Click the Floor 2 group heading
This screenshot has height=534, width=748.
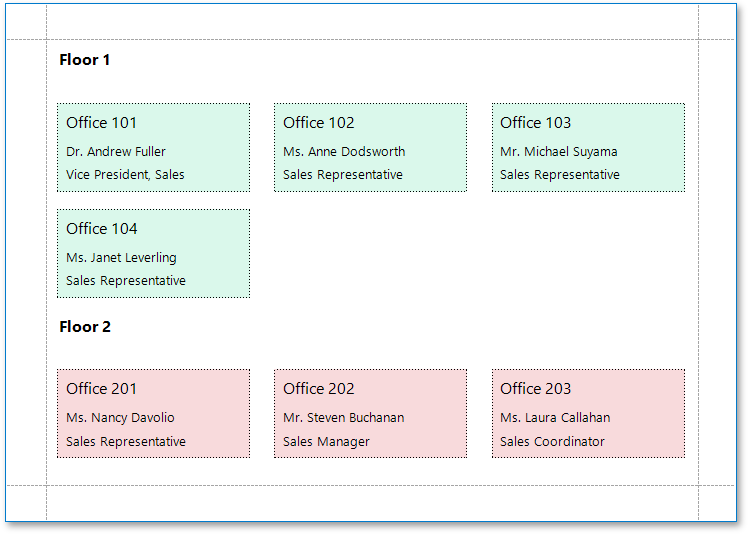[85, 327]
